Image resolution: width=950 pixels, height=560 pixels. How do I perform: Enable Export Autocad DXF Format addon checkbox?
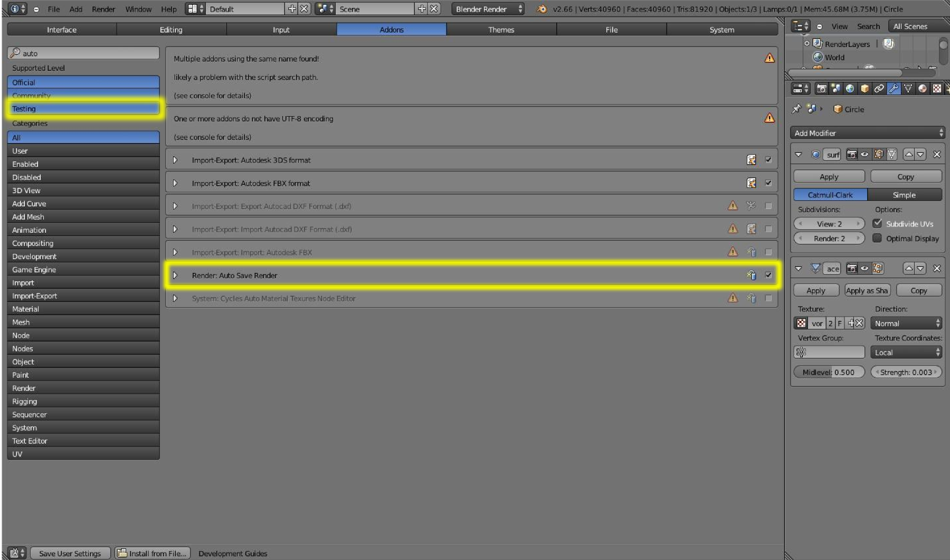coord(768,206)
